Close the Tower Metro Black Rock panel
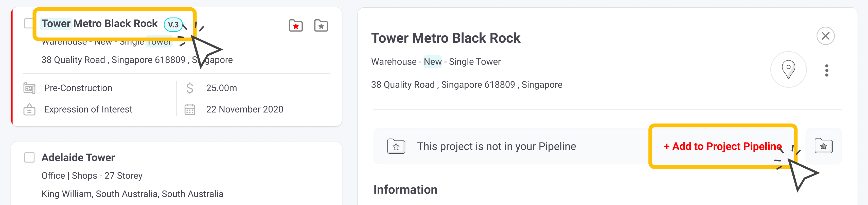This screenshot has width=868, height=205. pyautogui.click(x=825, y=36)
